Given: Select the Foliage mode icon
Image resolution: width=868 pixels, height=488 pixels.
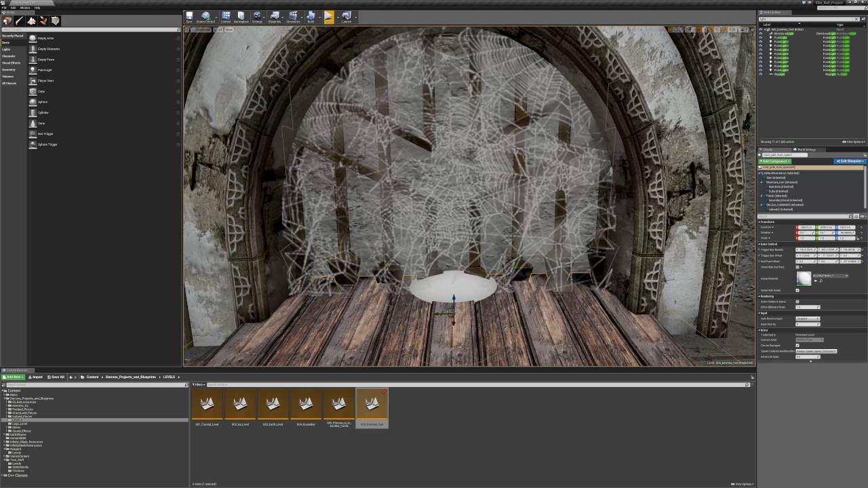Looking at the screenshot, I should click(43, 21).
